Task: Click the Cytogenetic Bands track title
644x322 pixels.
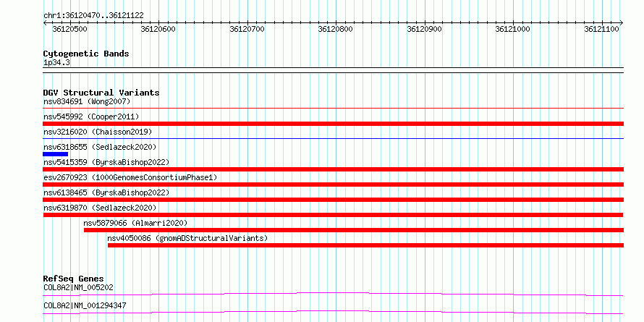Action: (x=86, y=54)
